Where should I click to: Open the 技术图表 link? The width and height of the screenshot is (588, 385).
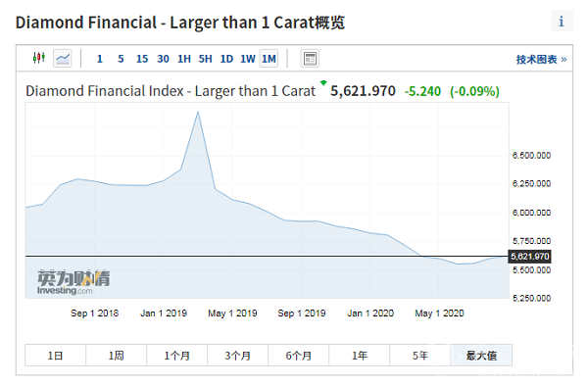541,59
